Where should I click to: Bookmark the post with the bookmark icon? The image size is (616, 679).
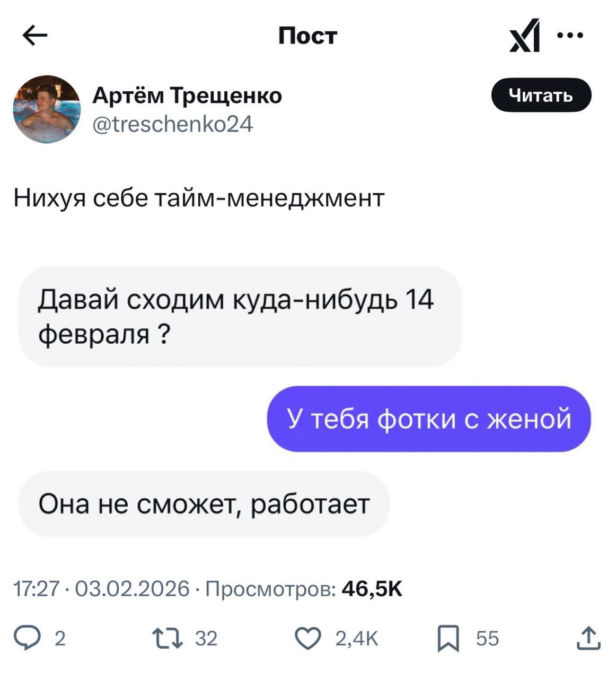tap(448, 638)
